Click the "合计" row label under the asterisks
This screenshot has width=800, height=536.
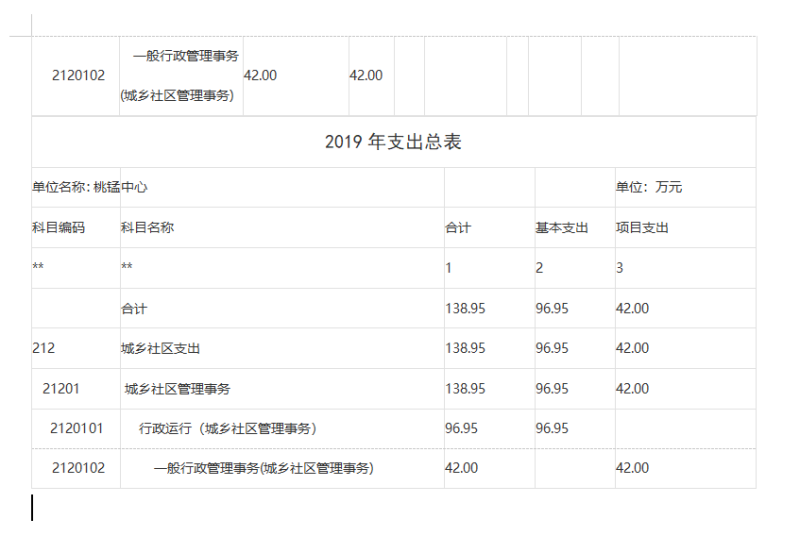(134, 308)
